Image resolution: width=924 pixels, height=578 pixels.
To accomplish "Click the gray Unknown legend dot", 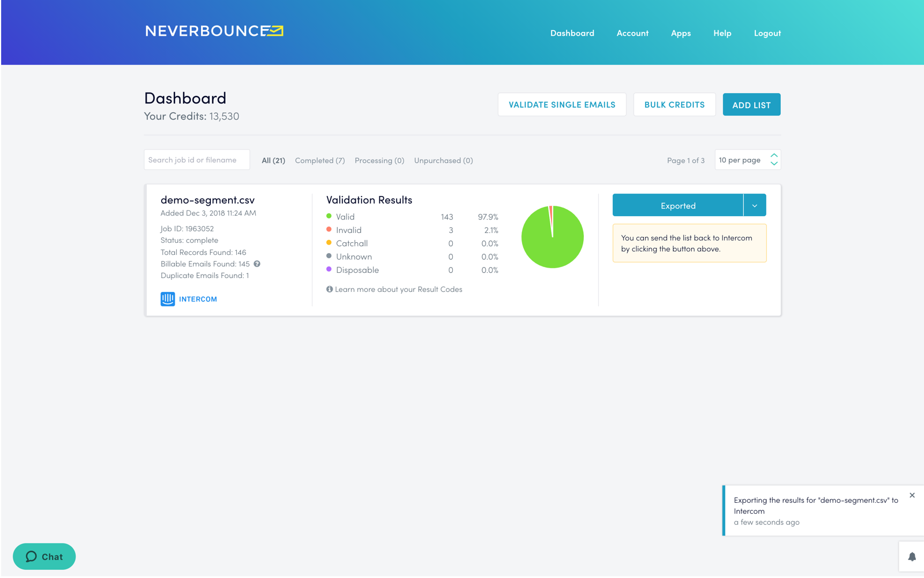I will point(329,256).
